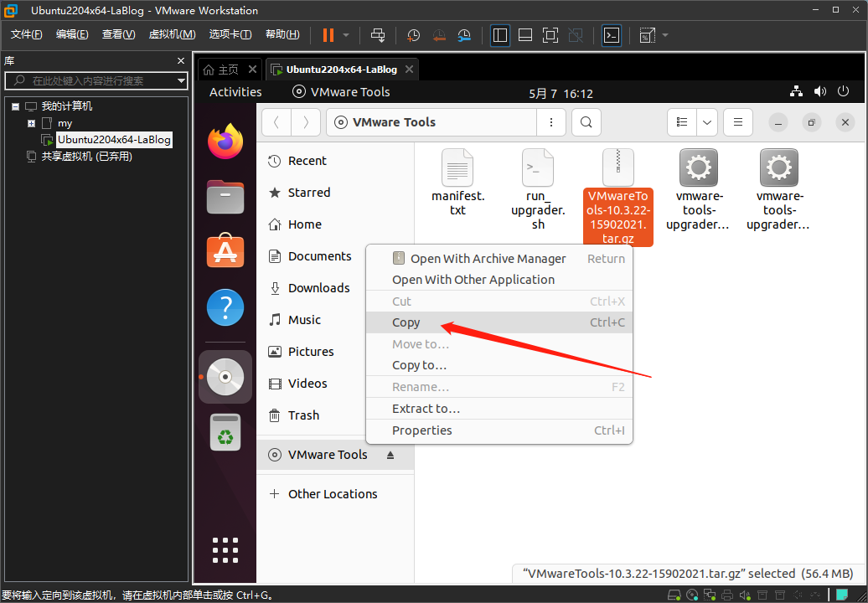868x603 pixels.
Task: Open the VMware Tools app menu in top bar
Action: (x=341, y=92)
